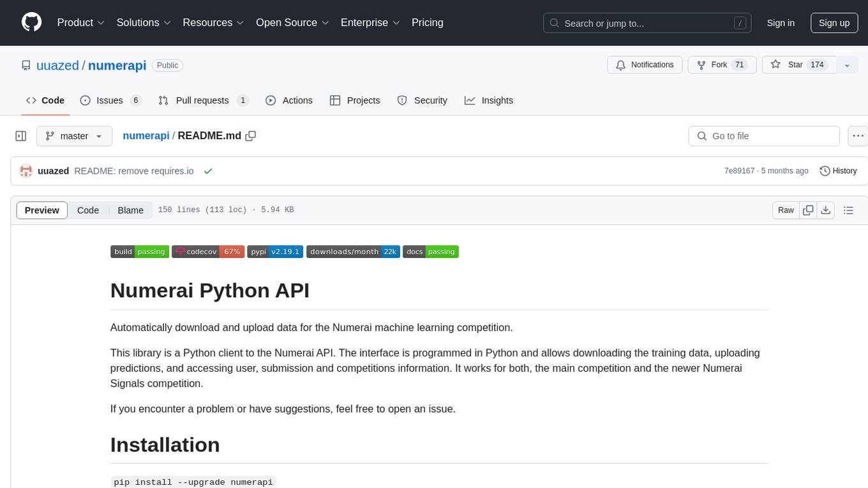Image resolution: width=868 pixels, height=488 pixels.
Task: Download the raw file
Action: click(x=825, y=210)
